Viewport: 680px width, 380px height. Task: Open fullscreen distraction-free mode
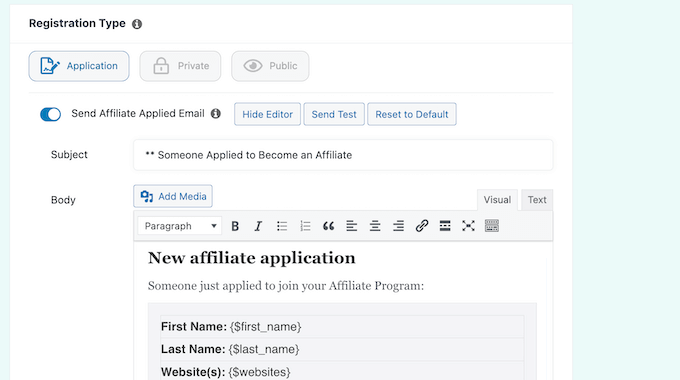[x=468, y=226]
